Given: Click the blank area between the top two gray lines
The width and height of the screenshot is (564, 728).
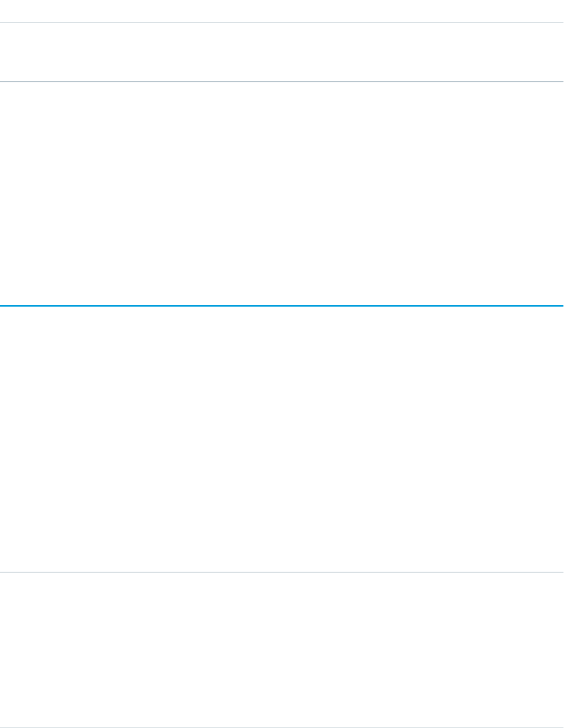Looking at the screenshot, I should click(x=282, y=52).
